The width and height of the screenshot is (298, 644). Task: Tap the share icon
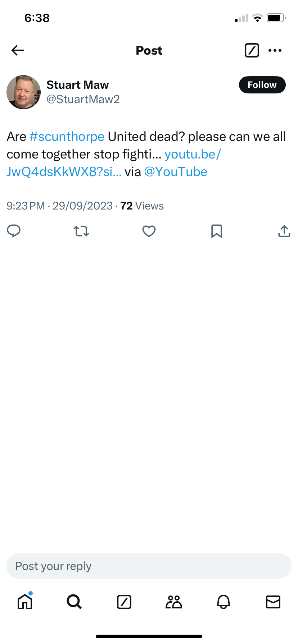(x=284, y=231)
